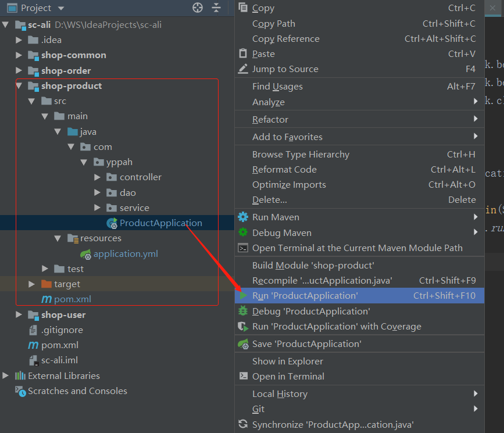
Task: Expand External Libraries node
Action: pos(5,375)
